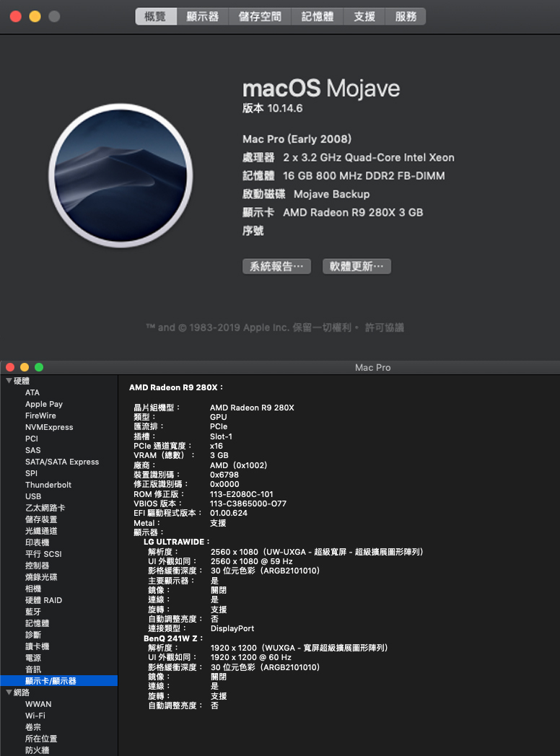This screenshot has height=756, width=560.
Task: Select Apple Pay in the sidebar
Action: [44, 404]
